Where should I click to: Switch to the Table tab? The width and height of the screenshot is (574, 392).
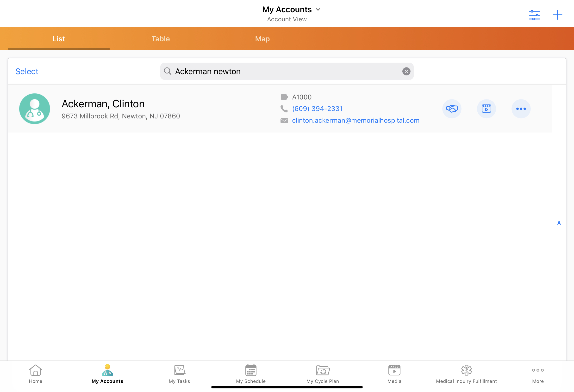tap(161, 39)
